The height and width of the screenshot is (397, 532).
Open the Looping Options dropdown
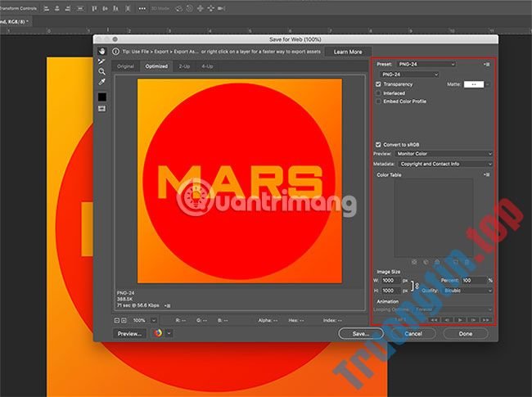453,309
